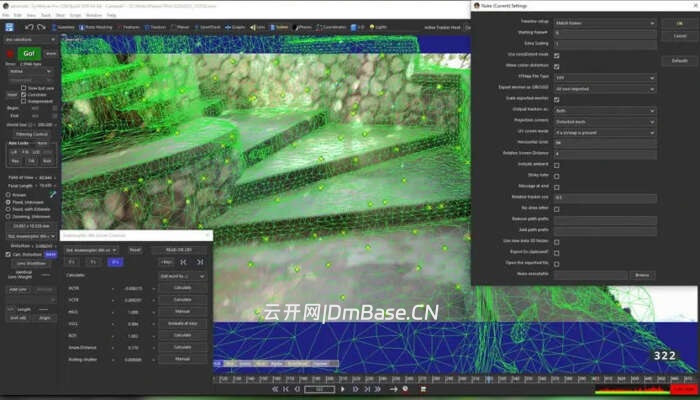The image size is (700, 400).
Task: Click the frame number field in playback bar
Action: pyautogui.click(x=319, y=389)
